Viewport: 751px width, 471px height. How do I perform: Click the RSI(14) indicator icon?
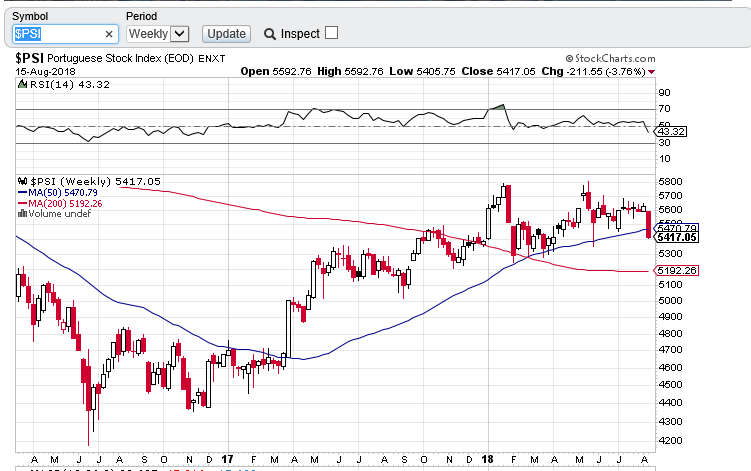(22, 84)
